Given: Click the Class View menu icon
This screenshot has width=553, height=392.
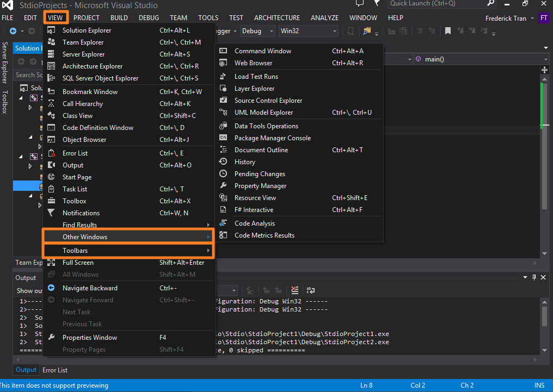Looking at the screenshot, I should coord(51,115).
